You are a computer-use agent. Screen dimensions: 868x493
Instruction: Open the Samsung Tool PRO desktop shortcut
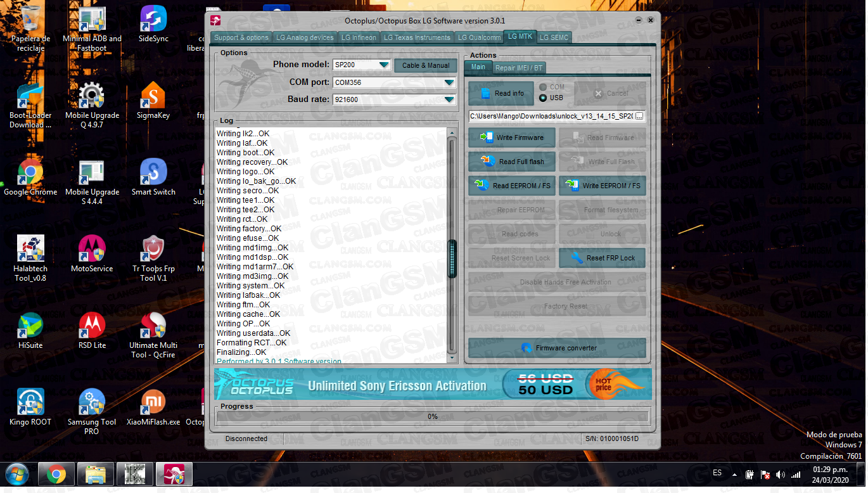(x=92, y=412)
